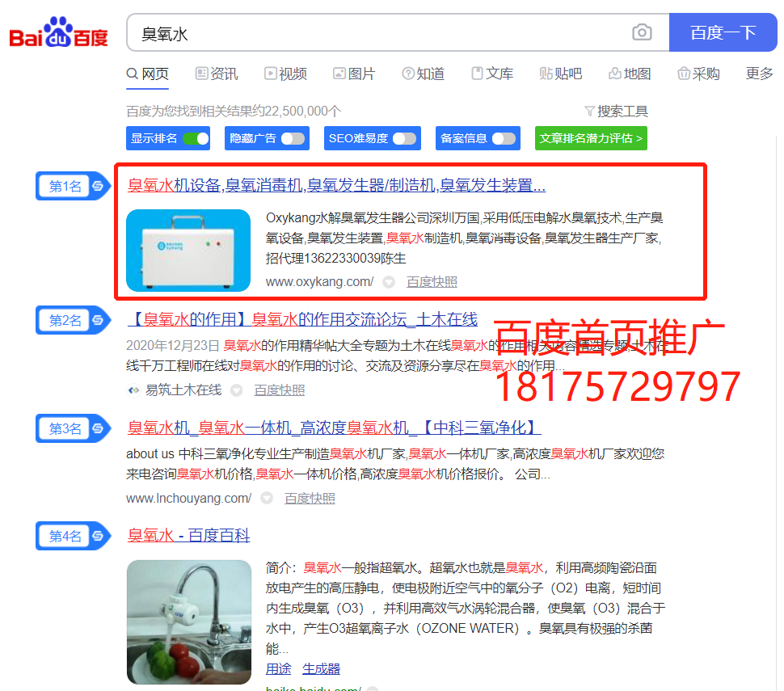This screenshot has width=784, height=691.
Task: Click the www.oxykang.com/ URL
Action: [x=320, y=282]
